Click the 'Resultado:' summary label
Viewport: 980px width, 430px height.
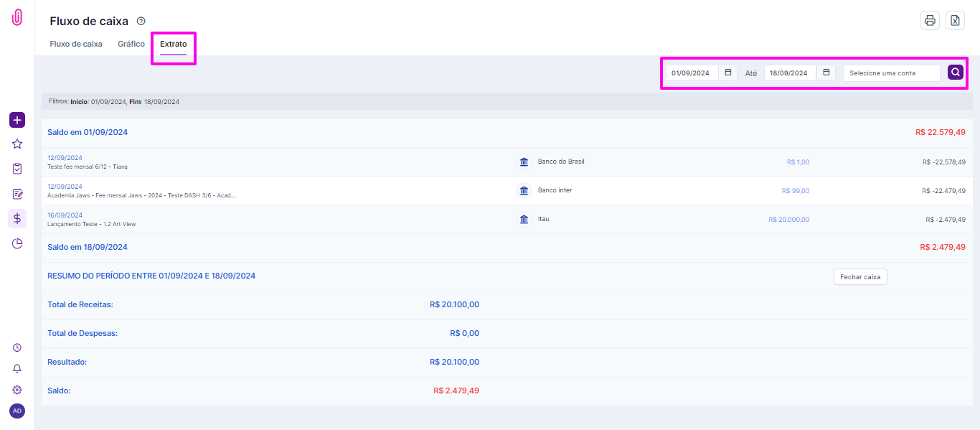click(x=67, y=362)
